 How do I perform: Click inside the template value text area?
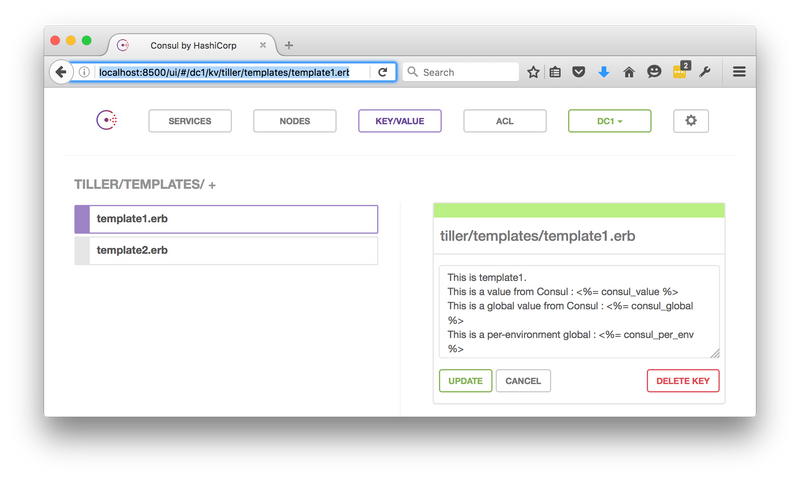(x=578, y=311)
